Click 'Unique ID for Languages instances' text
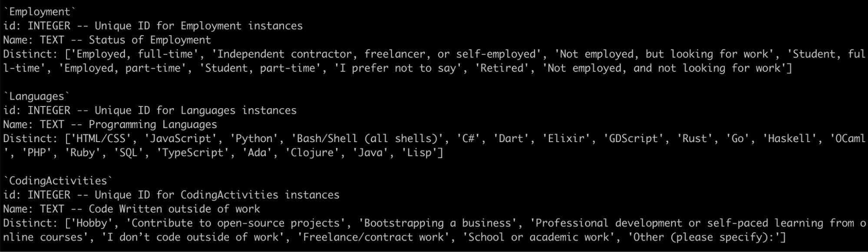Viewport: 868px width, 252px height. (x=195, y=110)
